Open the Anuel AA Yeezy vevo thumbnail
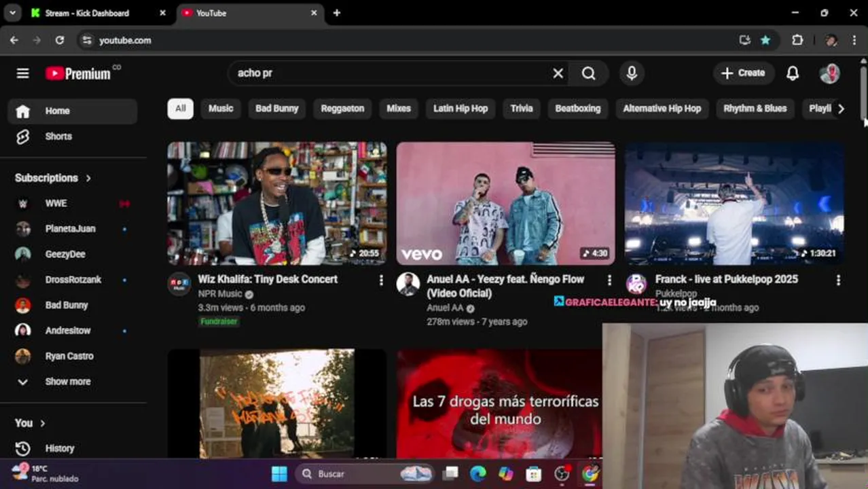This screenshot has height=489, width=868. 506,203
